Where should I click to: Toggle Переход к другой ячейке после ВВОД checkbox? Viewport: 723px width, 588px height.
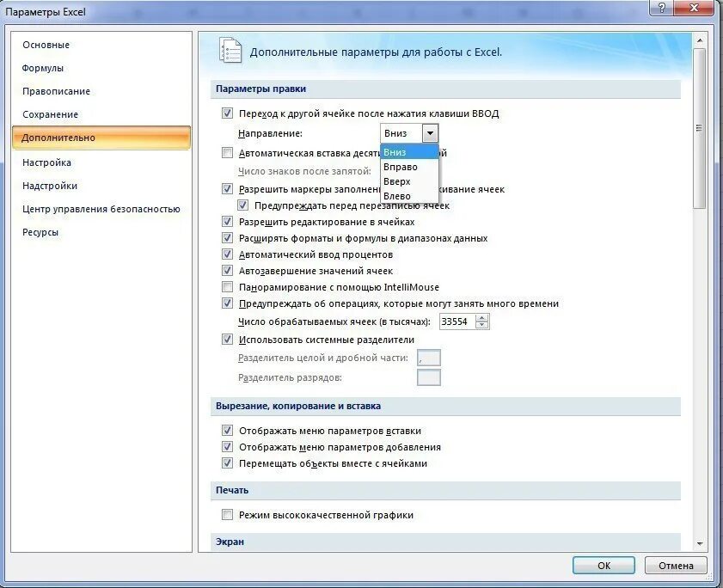click(x=227, y=113)
